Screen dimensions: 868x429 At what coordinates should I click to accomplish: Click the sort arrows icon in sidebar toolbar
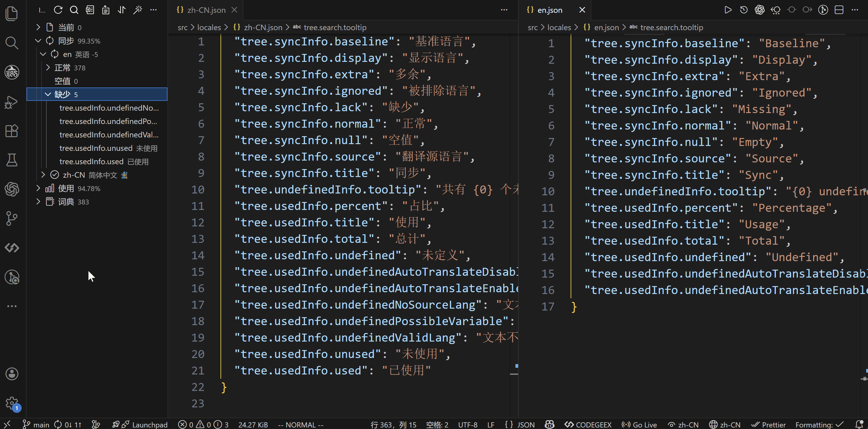[x=122, y=10]
